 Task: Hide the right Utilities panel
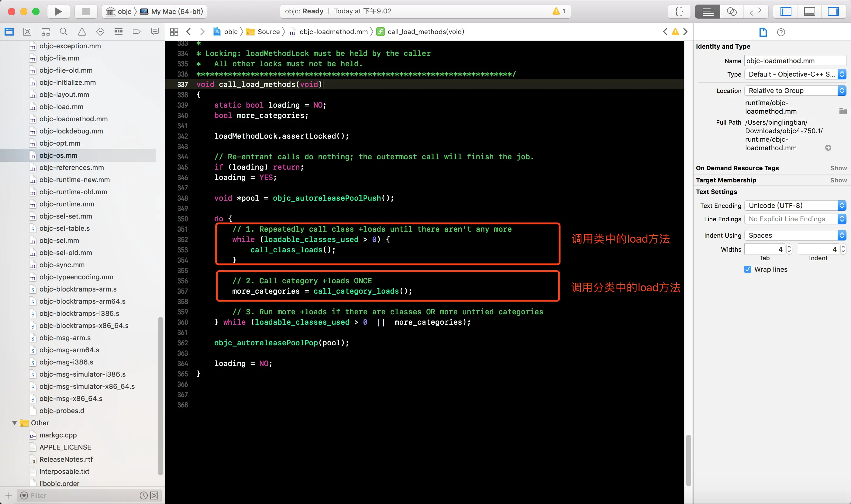coord(833,12)
